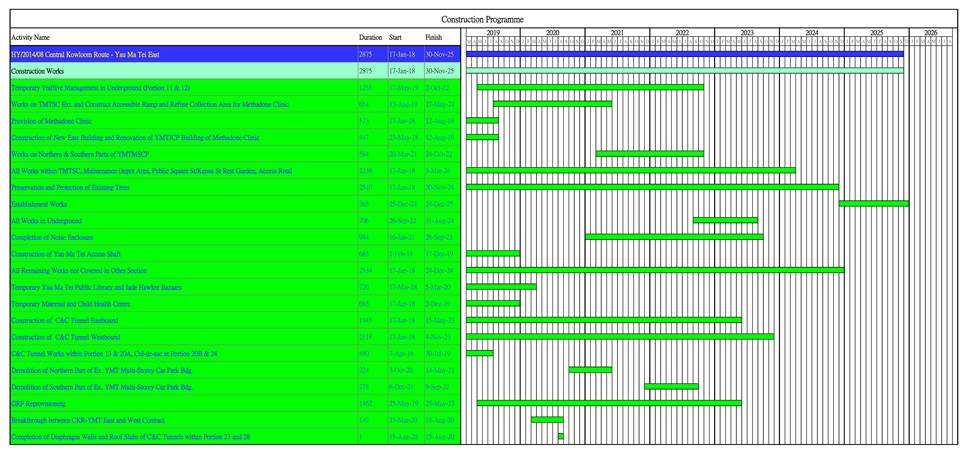Click the blue project summary Gantt bar
This screenshot has width=966, height=454.
pos(684,54)
